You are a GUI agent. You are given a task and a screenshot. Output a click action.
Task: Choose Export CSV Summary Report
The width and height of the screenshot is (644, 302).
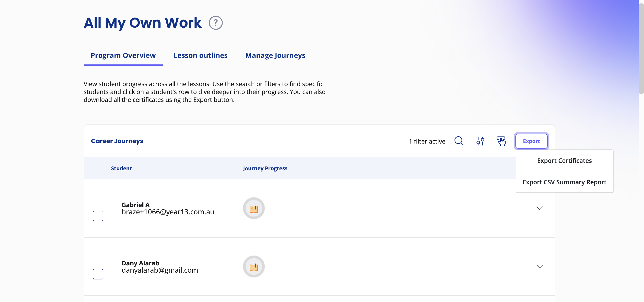pos(564,182)
